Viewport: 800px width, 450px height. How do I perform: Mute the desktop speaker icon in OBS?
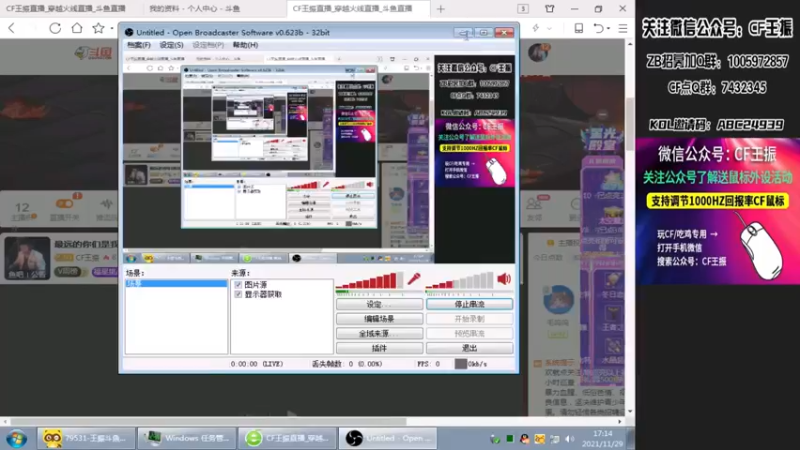(x=504, y=279)
